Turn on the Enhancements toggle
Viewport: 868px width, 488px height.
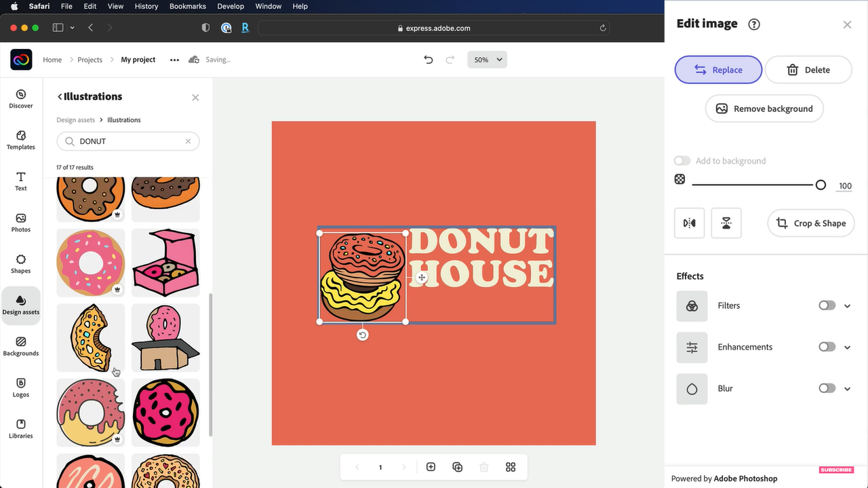coord(827,347)
